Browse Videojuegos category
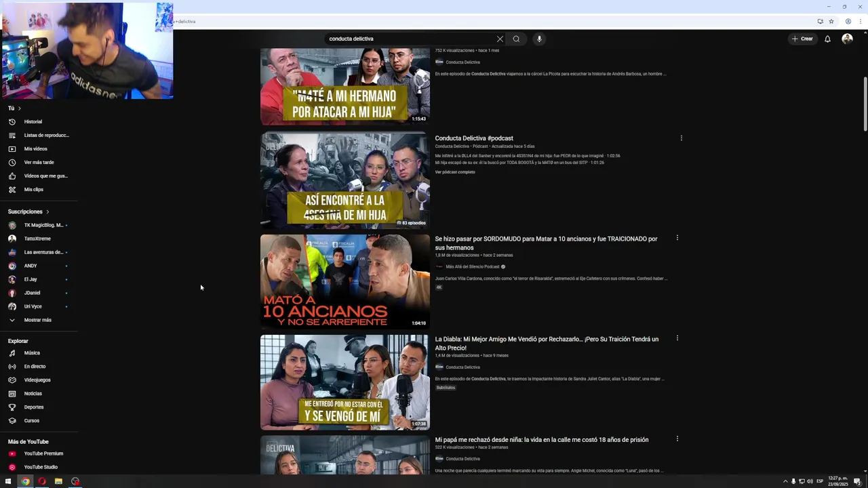 (39, 380)
